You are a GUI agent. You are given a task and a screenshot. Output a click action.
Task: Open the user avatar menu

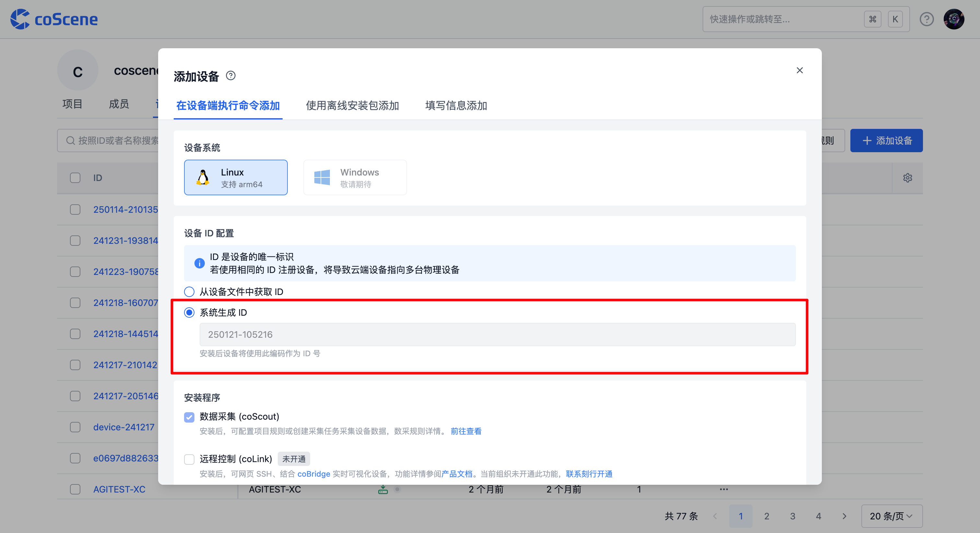(954, 19)
